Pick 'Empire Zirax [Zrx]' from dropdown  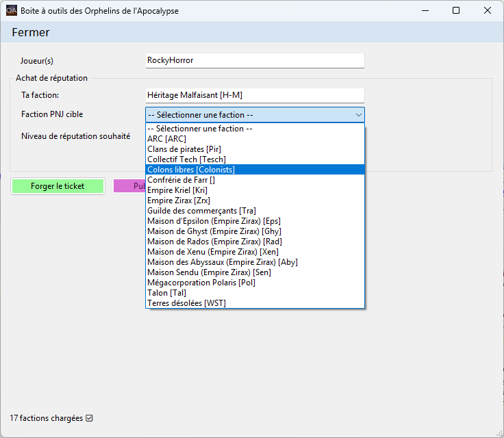coord(179,201)
